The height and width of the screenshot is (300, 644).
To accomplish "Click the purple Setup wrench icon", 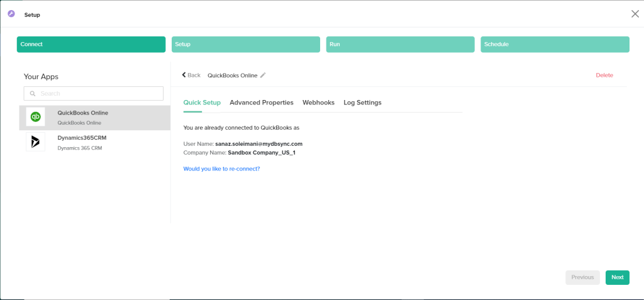I will click(11, 14).
